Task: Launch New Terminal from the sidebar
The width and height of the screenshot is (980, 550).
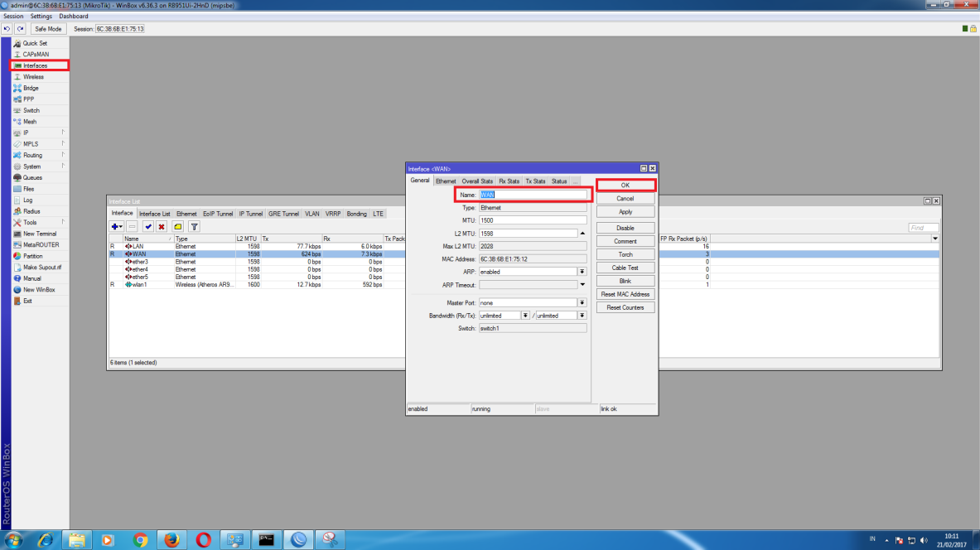Action: coord(40,234)
